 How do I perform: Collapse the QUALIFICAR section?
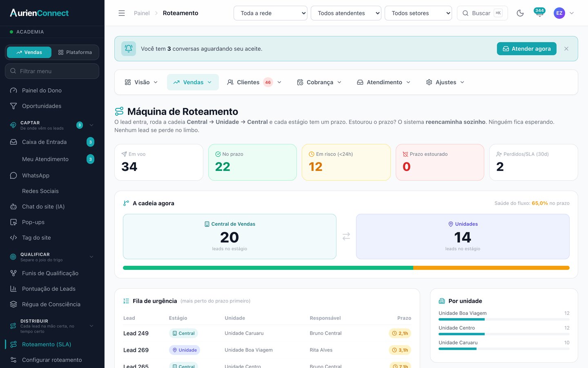coord(91,257)
